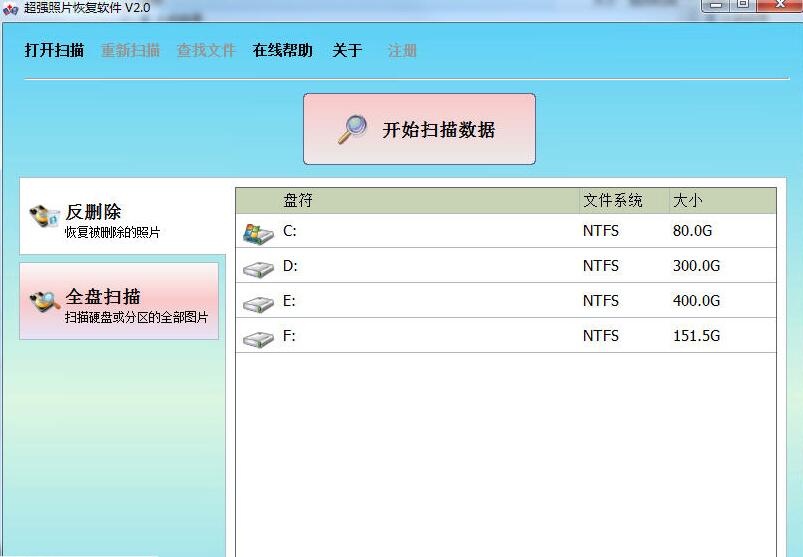Viewport: 803px width, 557px height.
Task: Click the magnifying glass scan icon
Action: tap(353, 129)
